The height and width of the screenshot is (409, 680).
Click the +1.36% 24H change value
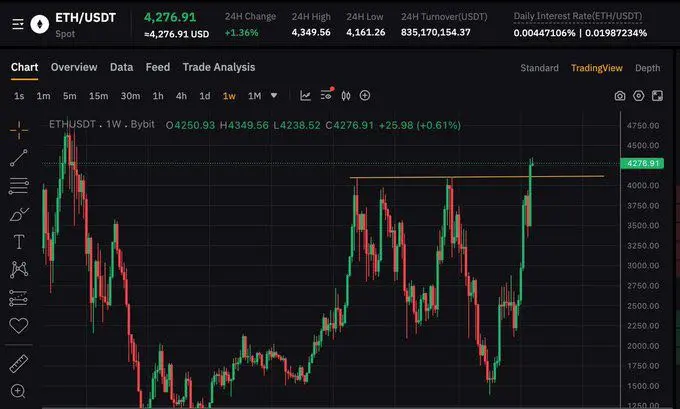coord(242,33)
